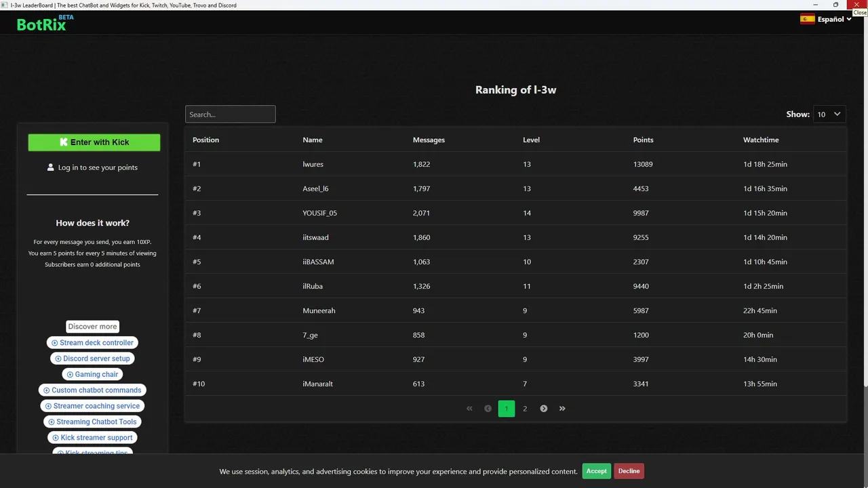Screen dimensions: 868x488
Task: Click the Ranking of l-3w heading
Action: click(x=516, y=89)
